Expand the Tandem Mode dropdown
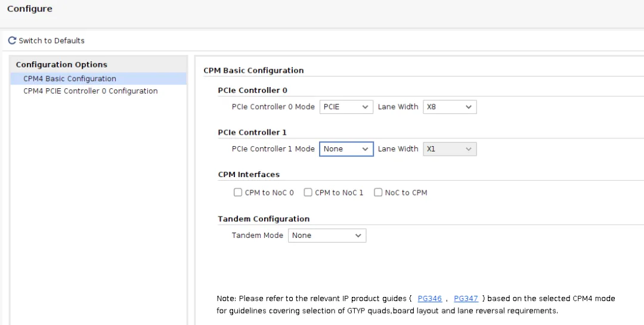644x325 pixels. click(x=327, y=236)
